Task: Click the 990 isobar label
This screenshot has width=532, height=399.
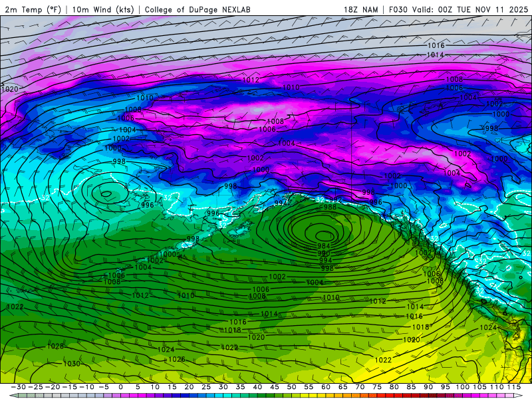Action: tap(324, 253)
